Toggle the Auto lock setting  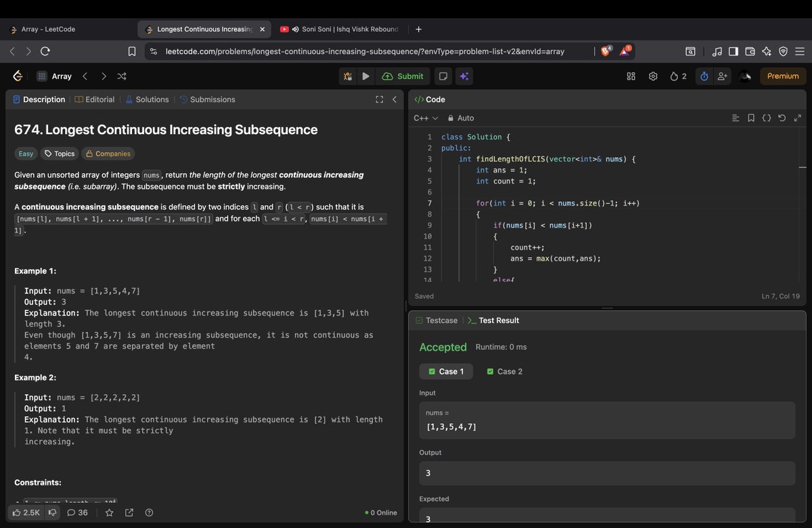[461, 118]
